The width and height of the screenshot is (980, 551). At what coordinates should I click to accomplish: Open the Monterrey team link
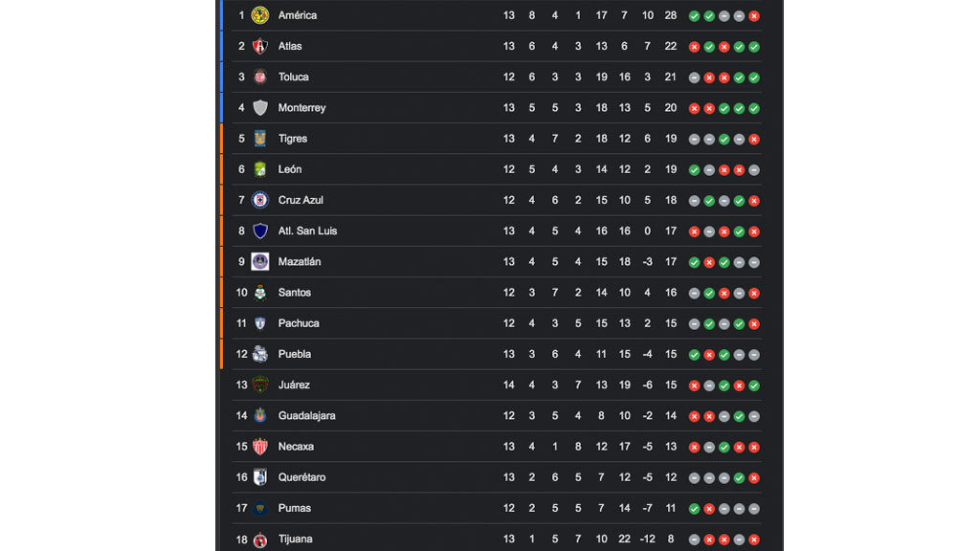(x=301, y=108)
